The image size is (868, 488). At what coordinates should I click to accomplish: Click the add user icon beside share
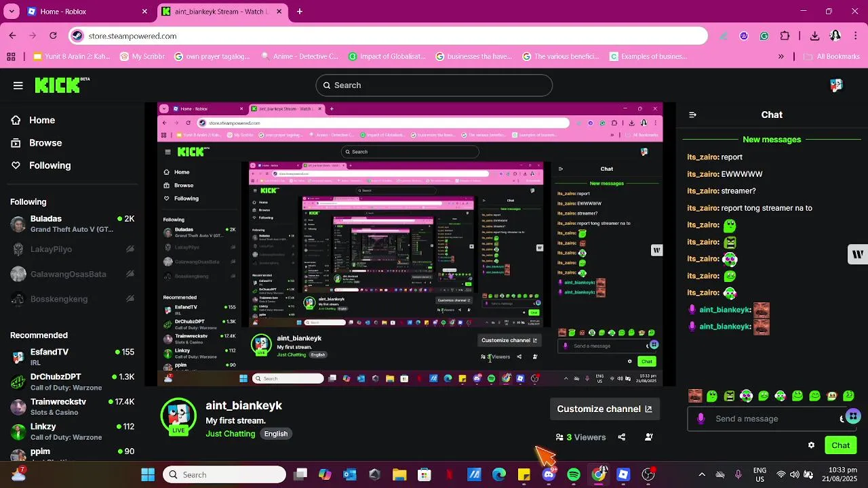pos(649,437)
